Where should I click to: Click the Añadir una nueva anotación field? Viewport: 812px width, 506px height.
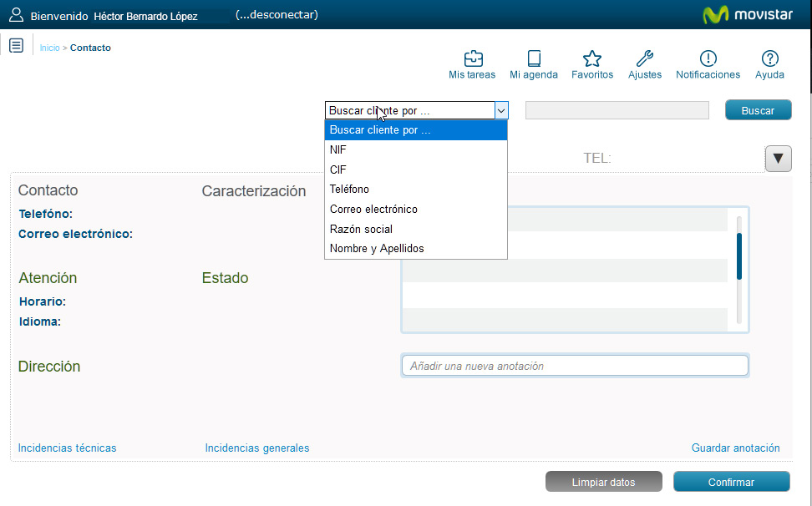coord(575,365)
